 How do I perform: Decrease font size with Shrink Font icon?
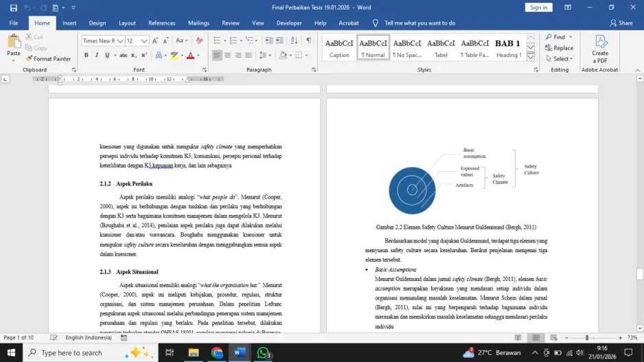165,41
